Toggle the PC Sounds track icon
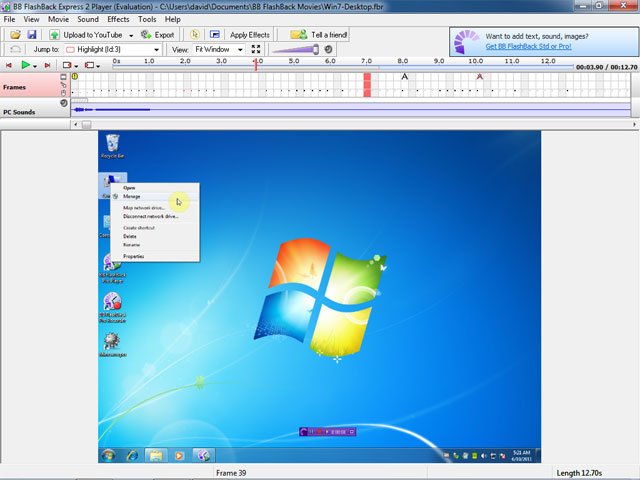Viewport: 640px width, 480px height. pyautogui.click(x=64, y=103)
